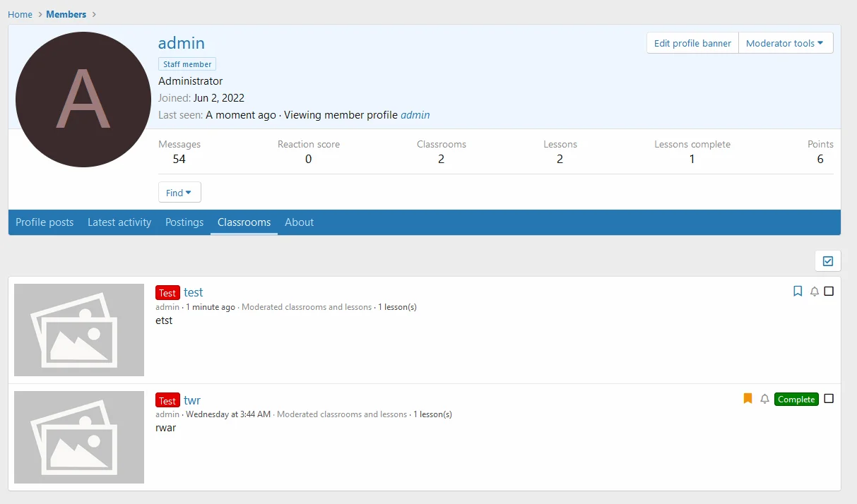Click the bell watch icon for test

click(x=814, y=292)
